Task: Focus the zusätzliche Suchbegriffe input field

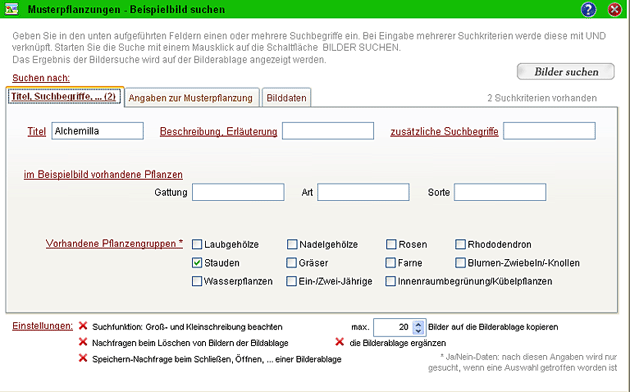Action: tap(549, 131)
